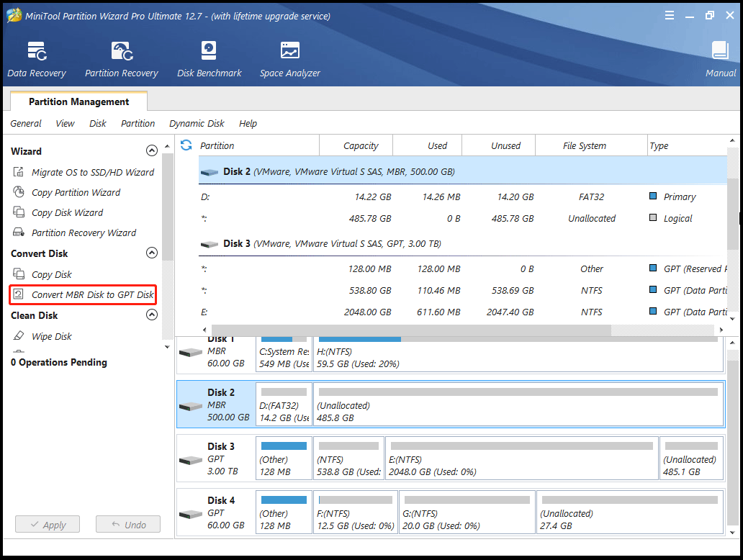Image resolution: width=743 pixels, height=560 pixels.
Task: Click the Apply button
Action: 48,524
